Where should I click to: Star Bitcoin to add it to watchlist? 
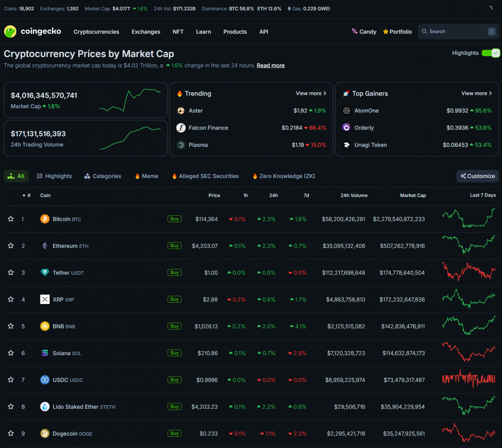[x=10, y=219]
